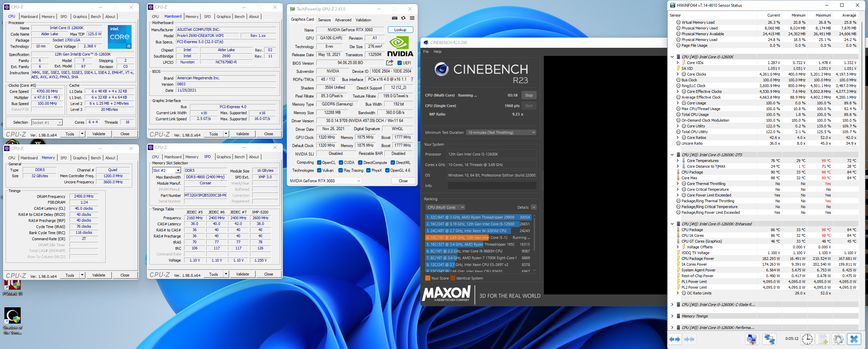Expand the Memory Timings sensor group
Screen dimensions: 868x349
(x=672, y=316)
